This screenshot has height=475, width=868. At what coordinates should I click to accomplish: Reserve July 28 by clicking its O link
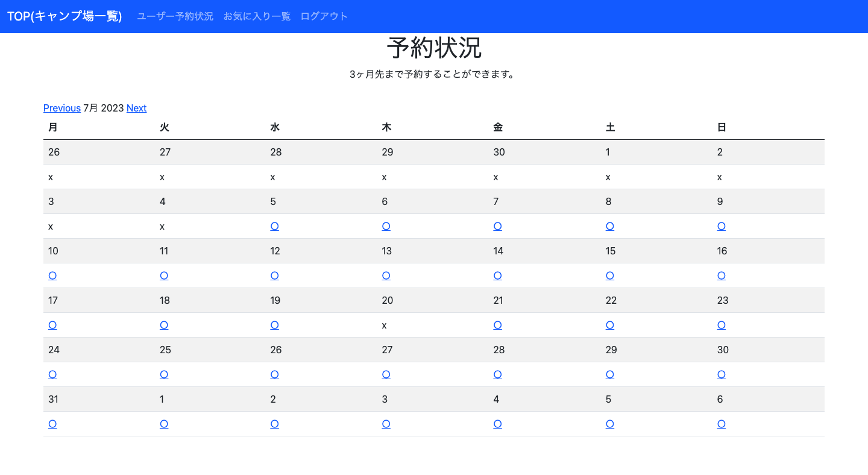497,374
